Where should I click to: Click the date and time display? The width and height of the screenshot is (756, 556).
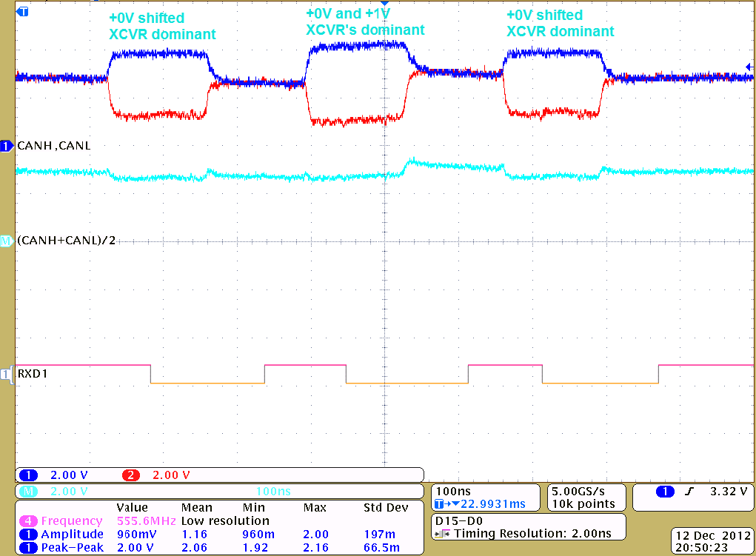[x=710, y=541]
